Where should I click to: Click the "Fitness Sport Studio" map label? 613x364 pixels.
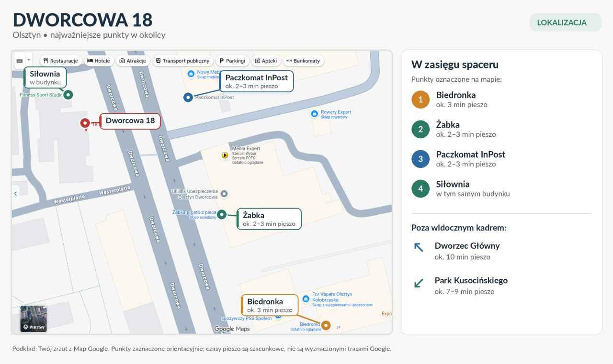pos(41,95)
